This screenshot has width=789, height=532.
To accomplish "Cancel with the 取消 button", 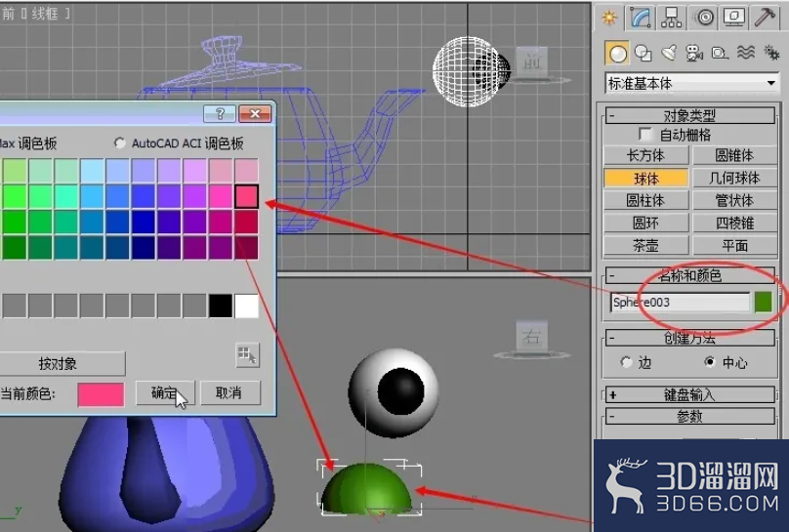I will (229, 392).
